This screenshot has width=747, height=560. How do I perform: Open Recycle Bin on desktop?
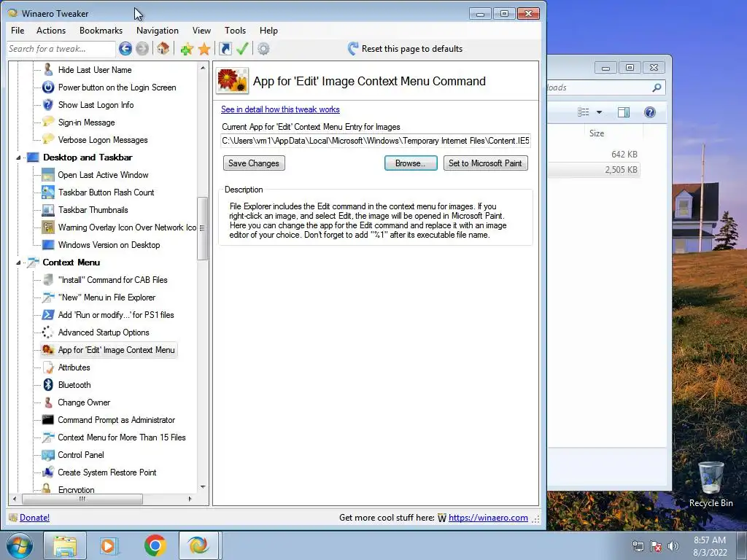[711, 484]
